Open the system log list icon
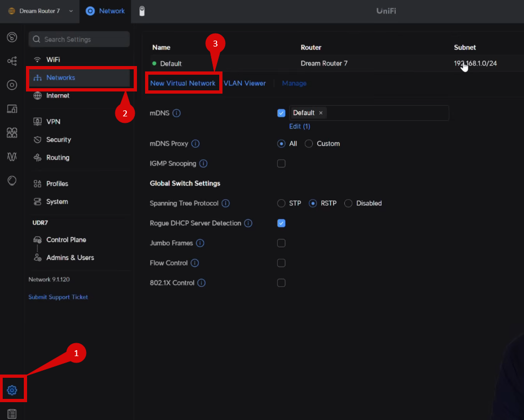 [12, 414]
